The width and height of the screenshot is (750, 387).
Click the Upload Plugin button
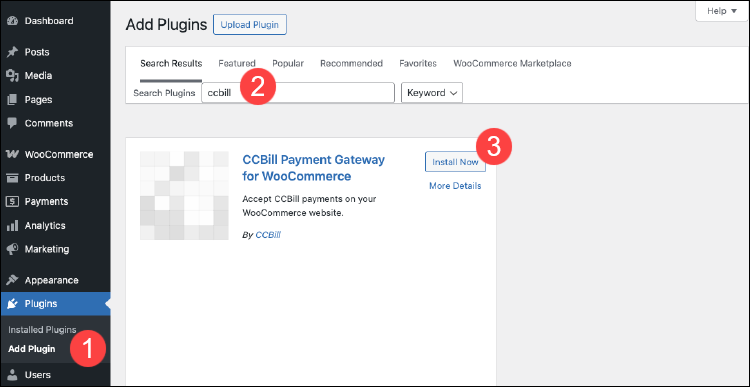pos(250,25)
